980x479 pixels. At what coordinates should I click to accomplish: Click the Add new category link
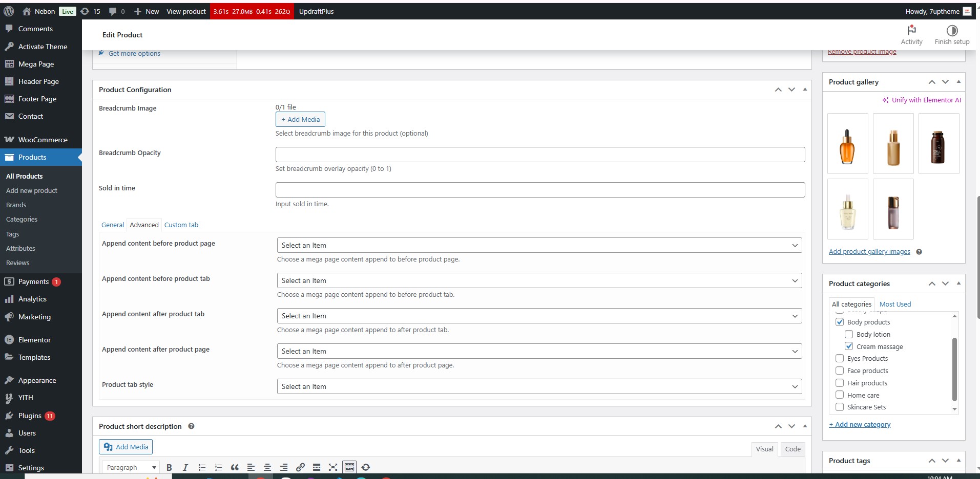tap(860, 424)
